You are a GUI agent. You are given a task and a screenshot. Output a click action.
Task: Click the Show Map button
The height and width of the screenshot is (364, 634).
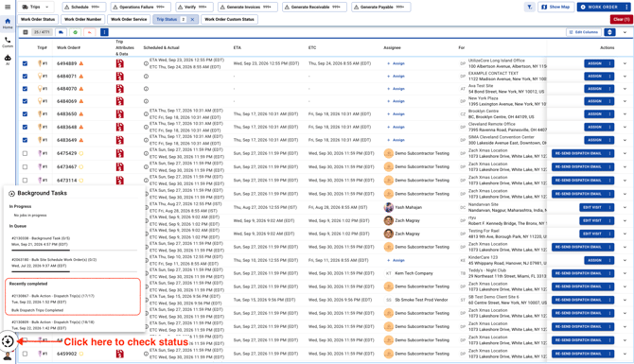tap(556, 7)
